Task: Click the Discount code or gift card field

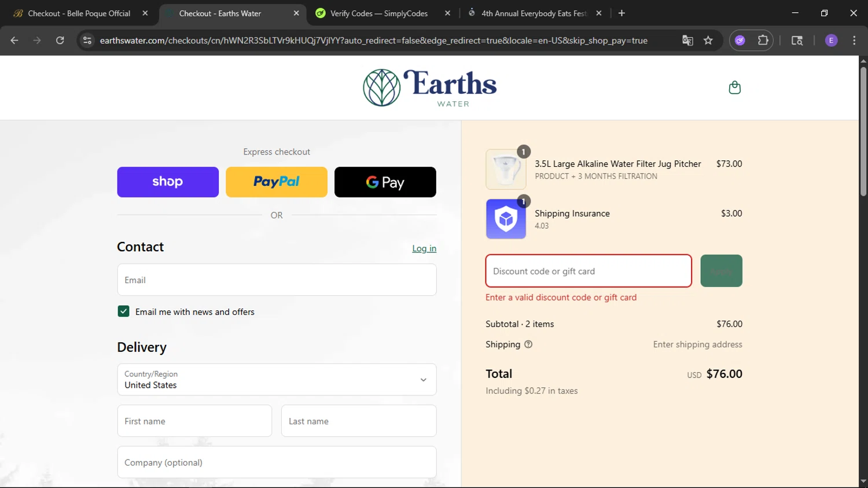Action: point(589,271)
